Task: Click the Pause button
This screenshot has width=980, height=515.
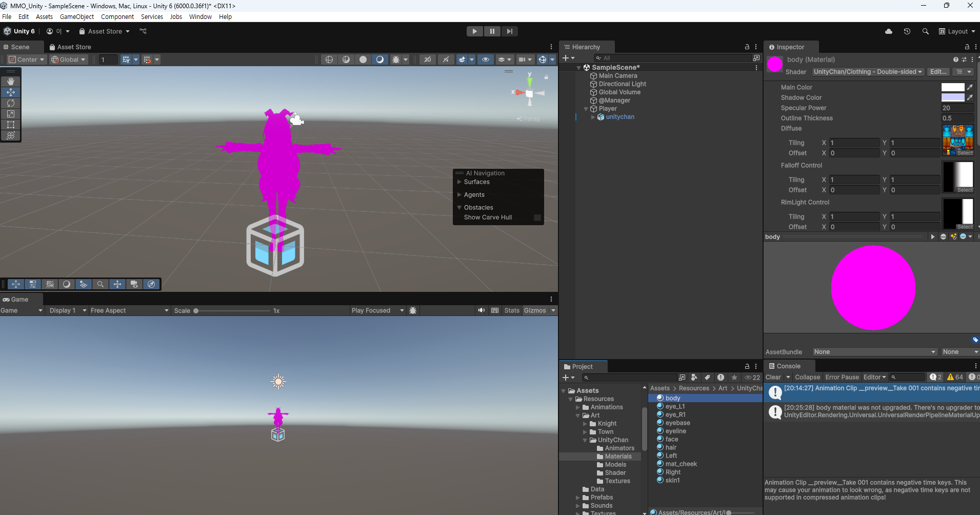Action: [492, 31]
